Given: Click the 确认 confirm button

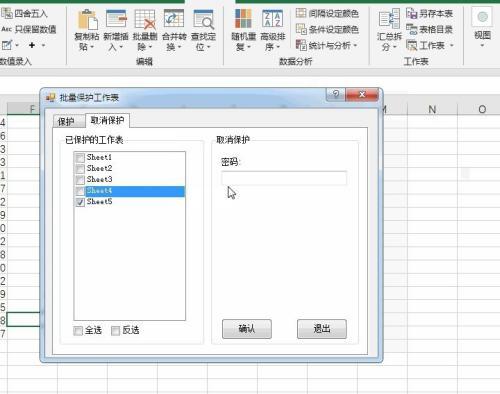Looking at the screenshot, I should click(x=247, y=329).
